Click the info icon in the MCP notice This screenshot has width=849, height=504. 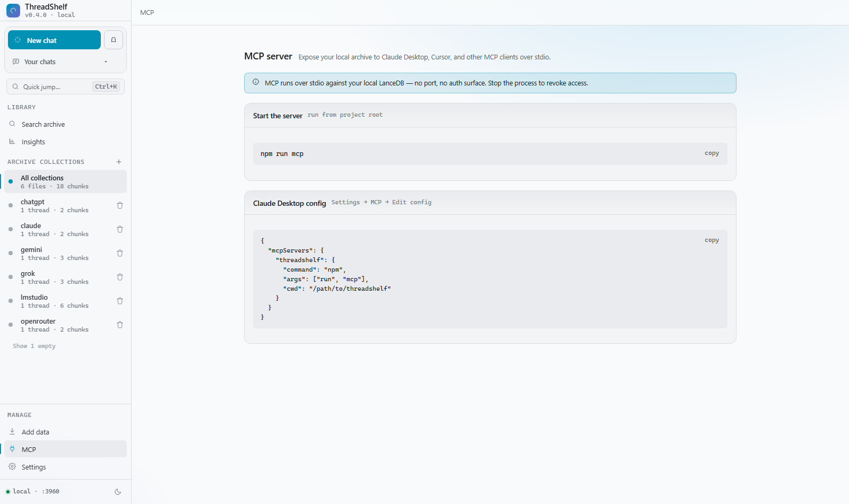click(256, 82)
